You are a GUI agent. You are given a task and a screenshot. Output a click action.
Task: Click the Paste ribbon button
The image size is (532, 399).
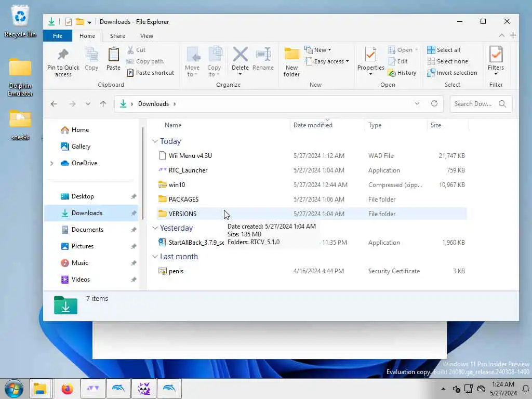click(113, 59)
